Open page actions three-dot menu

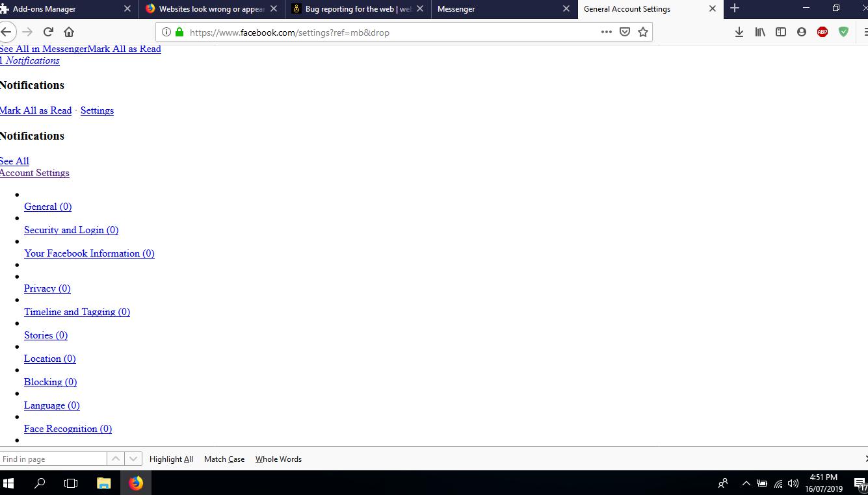click(x=607, y=32)
